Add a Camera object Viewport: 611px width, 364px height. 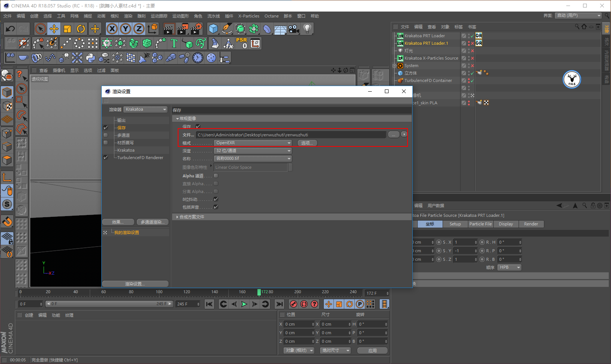(294, 29)
